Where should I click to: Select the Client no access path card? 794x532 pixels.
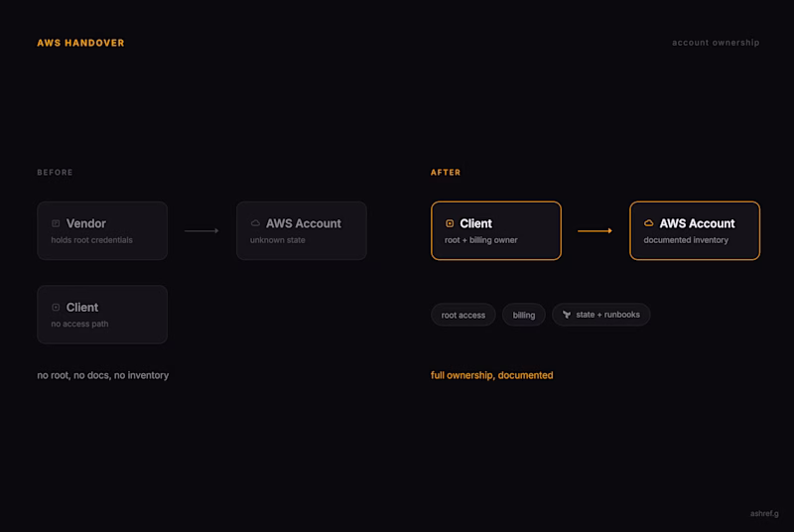tap(102, 315)
